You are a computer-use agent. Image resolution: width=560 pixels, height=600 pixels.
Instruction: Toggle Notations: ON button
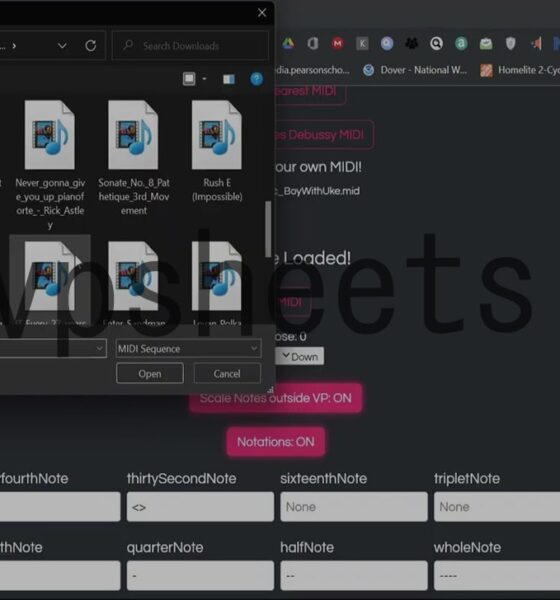pos(276,442)
